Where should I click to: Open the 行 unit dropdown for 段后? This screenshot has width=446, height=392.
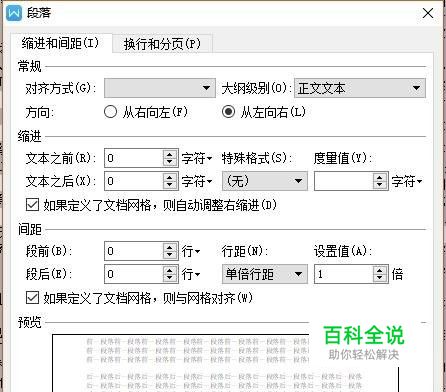[191, 274]
